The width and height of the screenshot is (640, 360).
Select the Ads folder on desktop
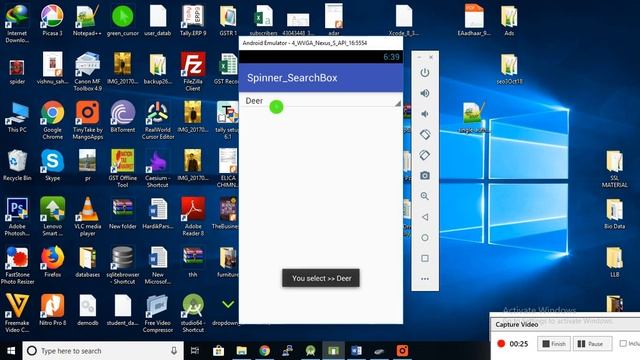pos(509,20)
